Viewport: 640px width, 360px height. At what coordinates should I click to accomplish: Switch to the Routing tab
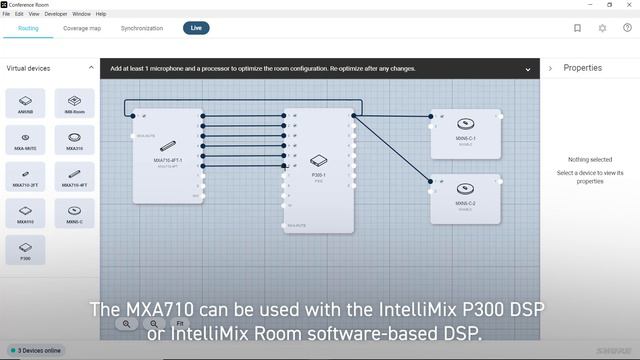28,28
